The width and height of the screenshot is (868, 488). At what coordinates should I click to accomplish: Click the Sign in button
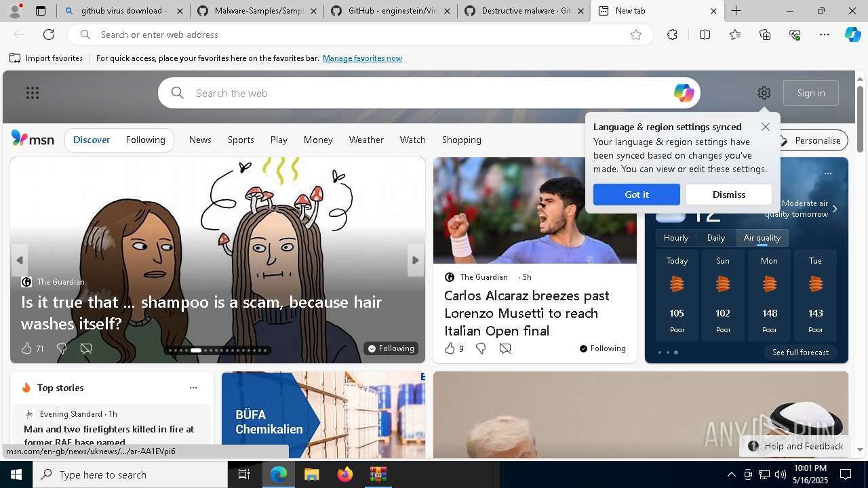(811, 93)
